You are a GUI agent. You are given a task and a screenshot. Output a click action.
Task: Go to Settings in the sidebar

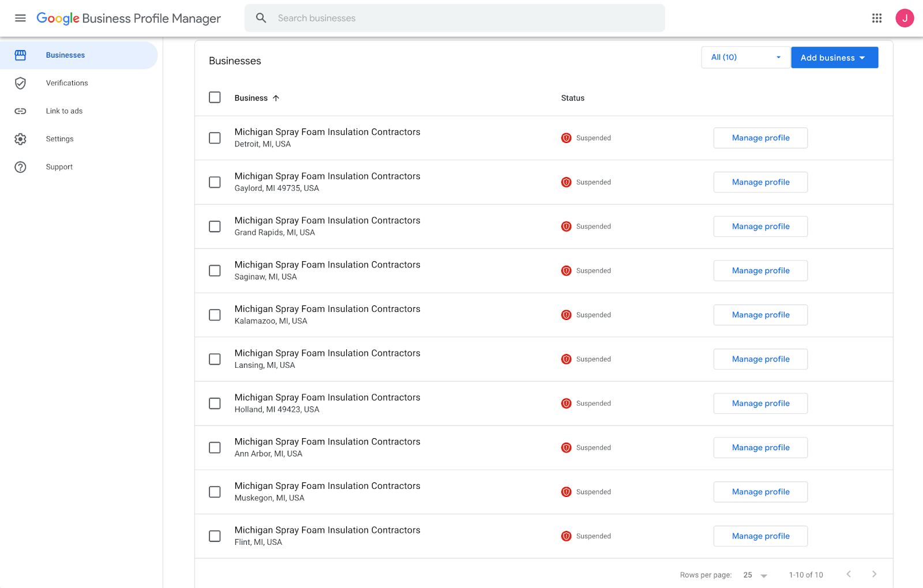60,139
